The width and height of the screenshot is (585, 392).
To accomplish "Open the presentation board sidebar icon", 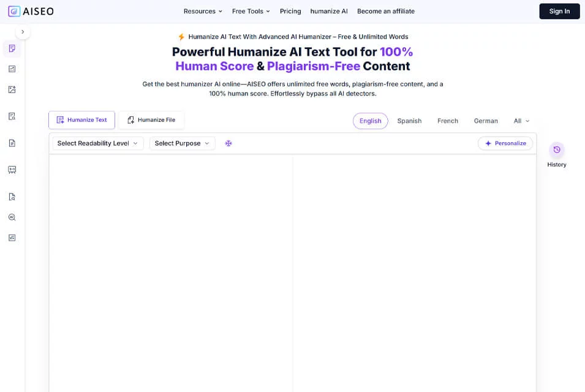I will [x=12, y=170].
